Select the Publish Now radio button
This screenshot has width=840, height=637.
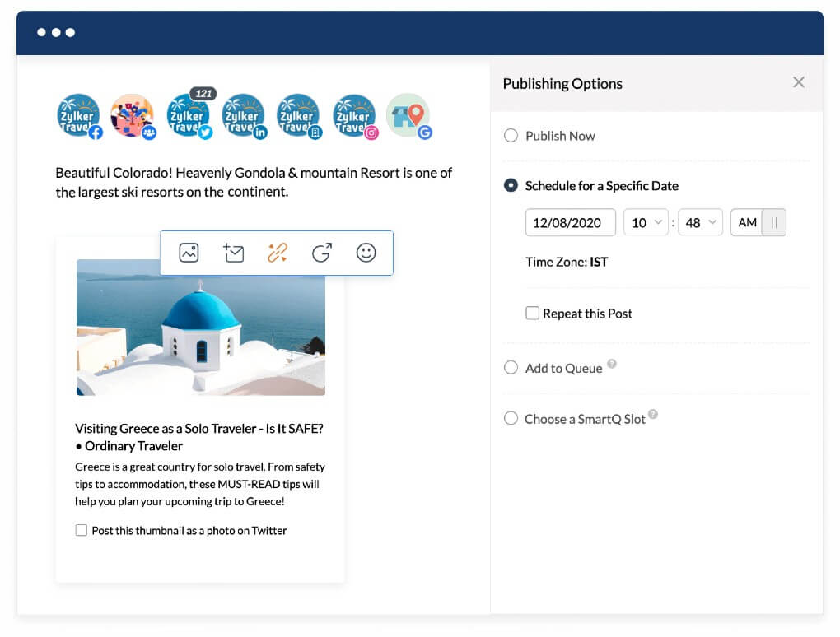[x=511, y=135]
